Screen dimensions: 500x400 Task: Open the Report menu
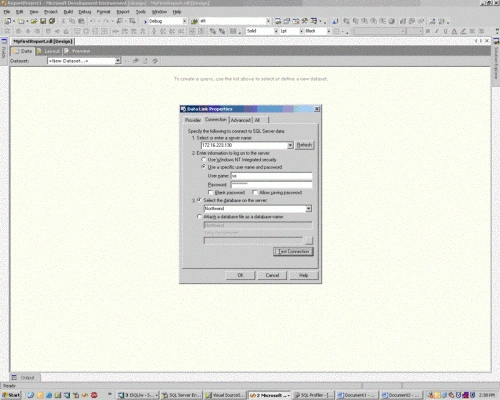click(x=123, y=12)
